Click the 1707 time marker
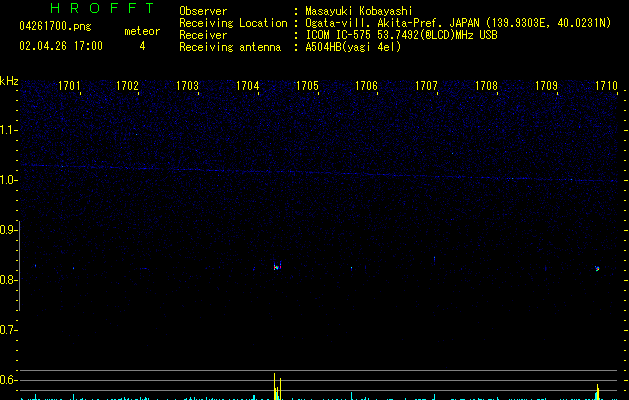629x400 pixels. (426, 86)
